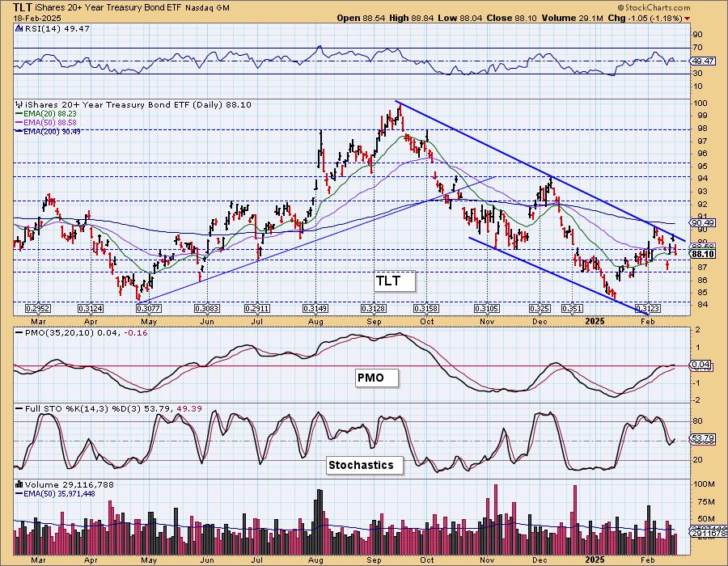Click the boxed PMO annotation label

tap(376, 378)
